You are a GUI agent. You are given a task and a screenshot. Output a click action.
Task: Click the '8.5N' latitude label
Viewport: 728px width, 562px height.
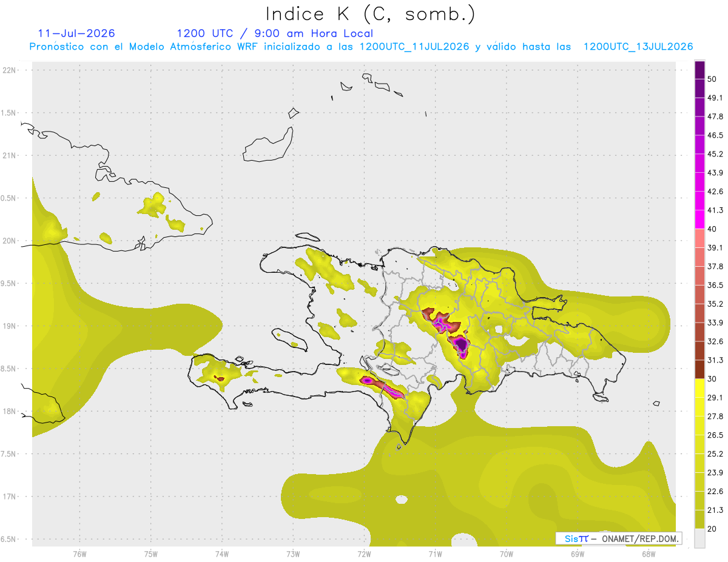9,369
